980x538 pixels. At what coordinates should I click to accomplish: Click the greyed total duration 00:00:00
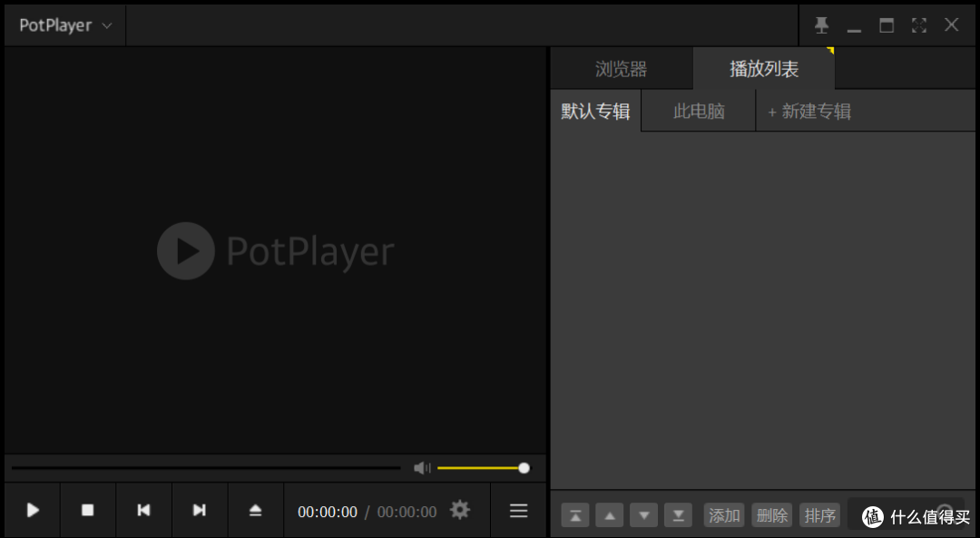(x=407, y=512)
